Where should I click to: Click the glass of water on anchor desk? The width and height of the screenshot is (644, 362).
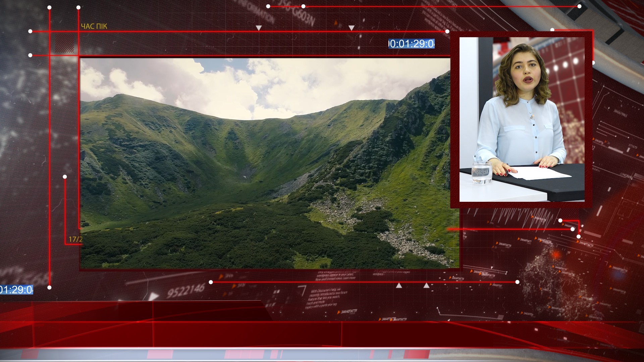(x=482, y=172)
